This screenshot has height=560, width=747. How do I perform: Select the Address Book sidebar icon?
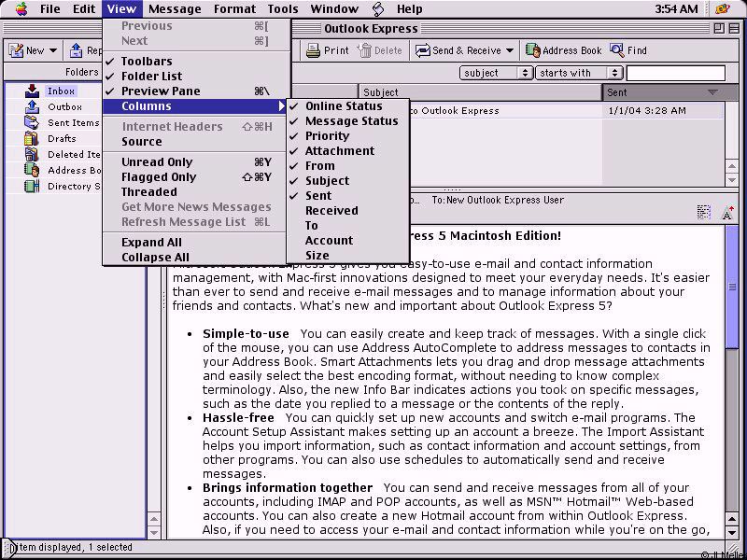[x=32, y=170]
